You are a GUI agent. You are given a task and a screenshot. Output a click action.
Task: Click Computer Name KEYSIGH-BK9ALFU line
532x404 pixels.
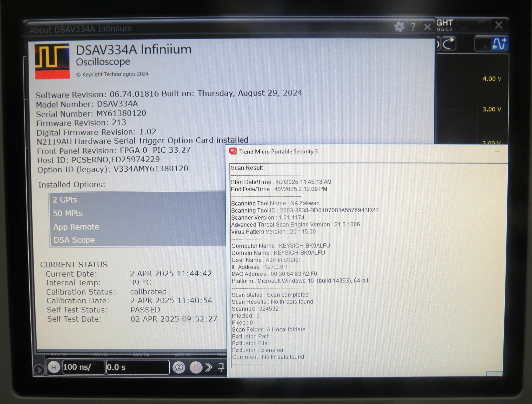[x=281, y=246]
